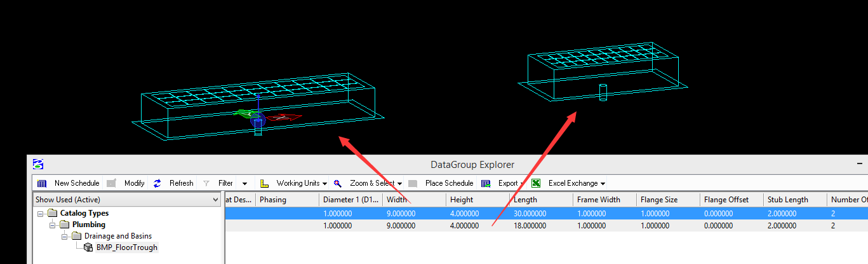The width and height of the screenshot is (868, 264).
Task: Click the New Schedule button label
Action: tap(77, 183)
